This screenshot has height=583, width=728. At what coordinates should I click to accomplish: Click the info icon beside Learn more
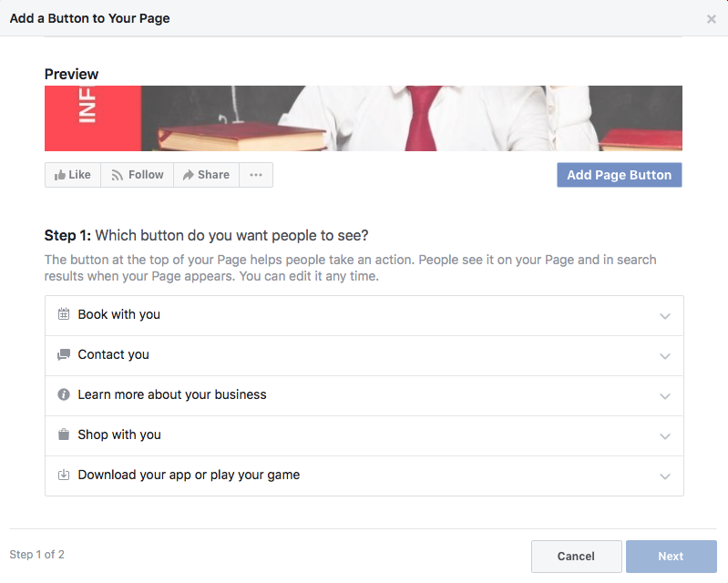point(64,394)
